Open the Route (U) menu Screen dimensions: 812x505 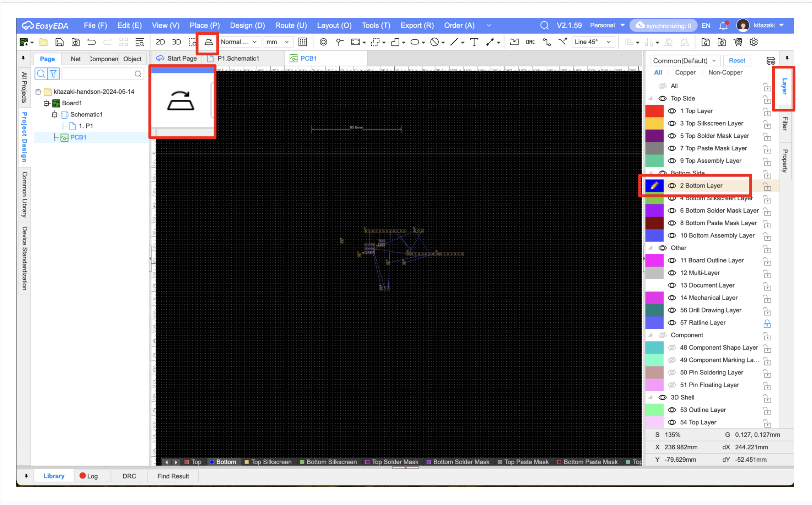point(291,26)
